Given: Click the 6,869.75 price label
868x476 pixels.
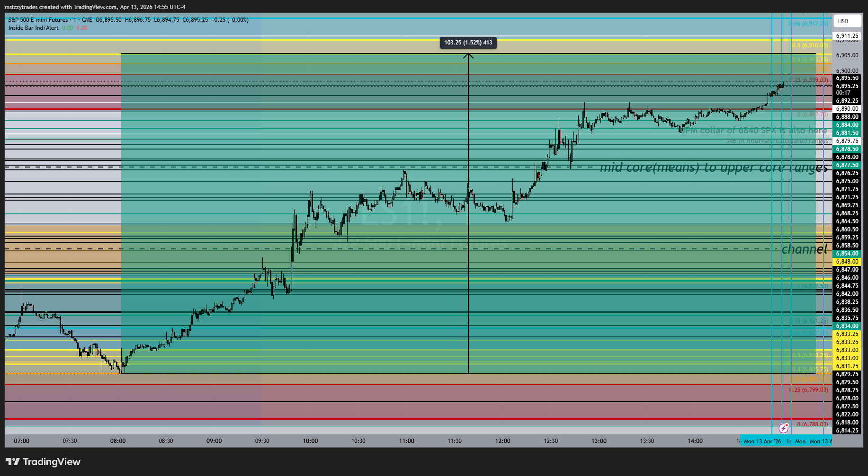Looking at the screenshot, I should (847, 205).
